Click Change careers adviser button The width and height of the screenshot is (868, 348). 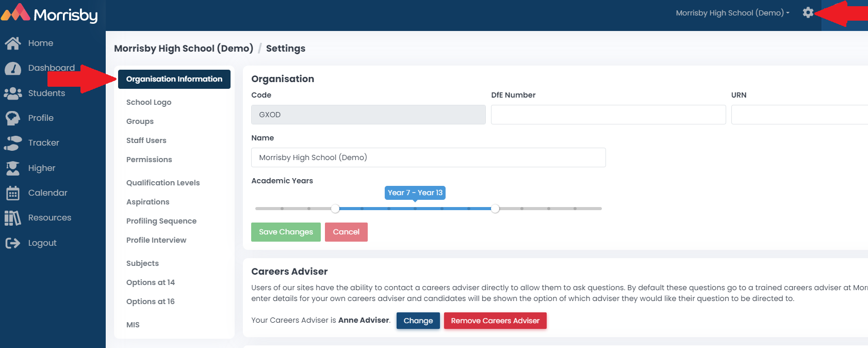click(418, 321)
